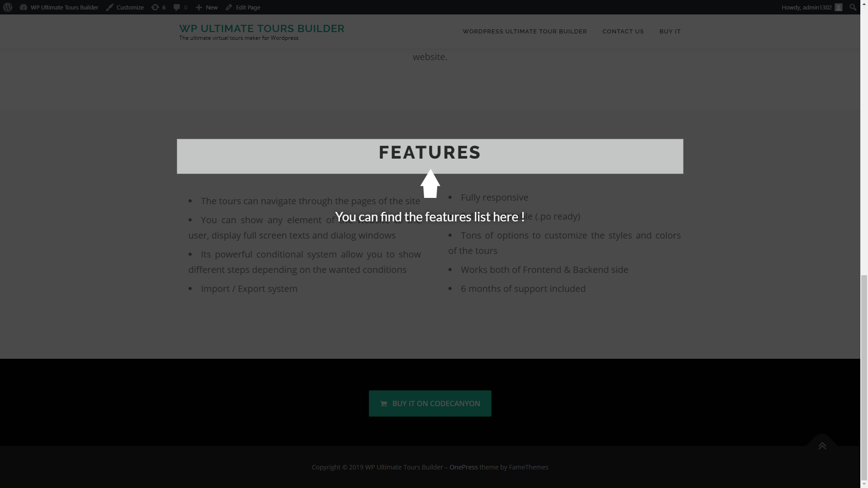Click Edit Page in admin bar
This screenshot has height=488, width=868.
pyautogui.click(x=243, y=7)
